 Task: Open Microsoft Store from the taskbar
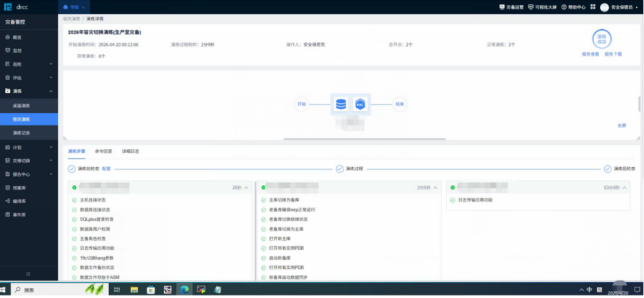pyautogui.click(x=151, y=290)
